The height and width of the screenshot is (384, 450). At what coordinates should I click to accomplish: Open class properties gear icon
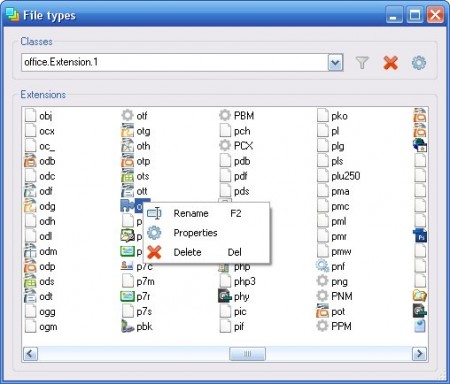pos(419,62)
